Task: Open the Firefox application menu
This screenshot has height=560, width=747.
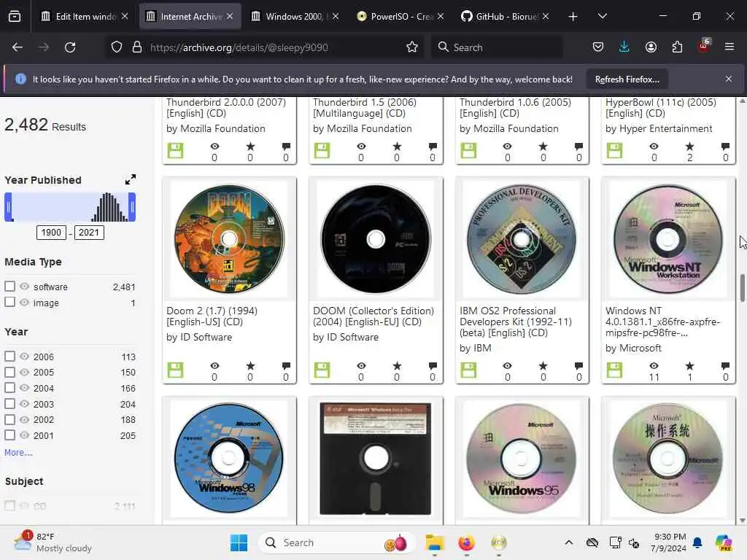Action: pos(729,47)
